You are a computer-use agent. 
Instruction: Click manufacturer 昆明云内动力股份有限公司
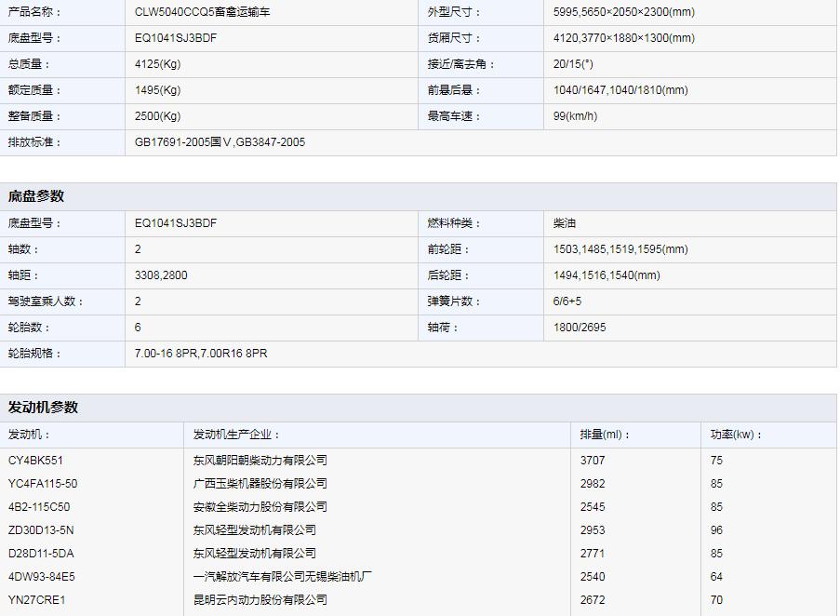[x=260, y=600]
